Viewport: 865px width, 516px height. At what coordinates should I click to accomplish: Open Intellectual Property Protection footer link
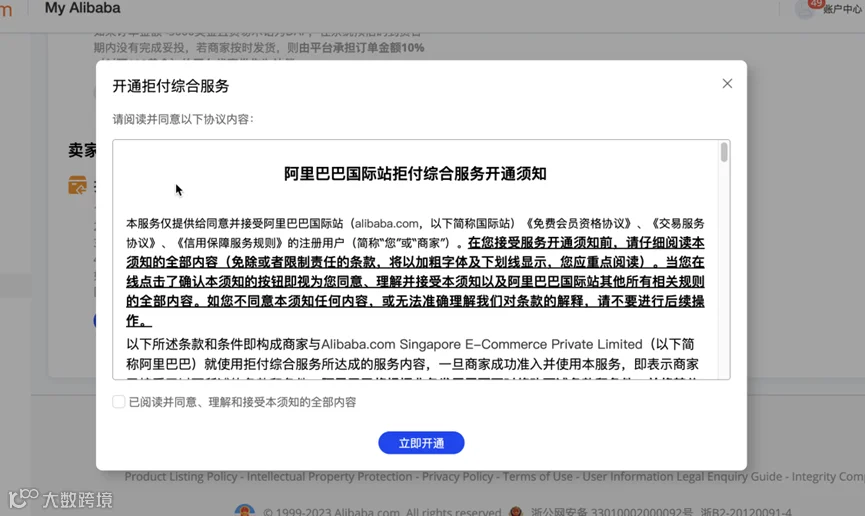click(329, 476)
